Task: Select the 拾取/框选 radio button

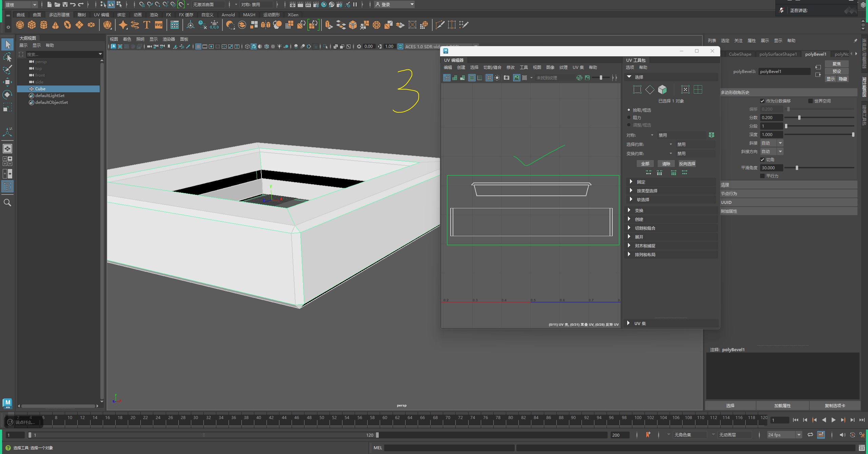Action: tap(629, 110)
